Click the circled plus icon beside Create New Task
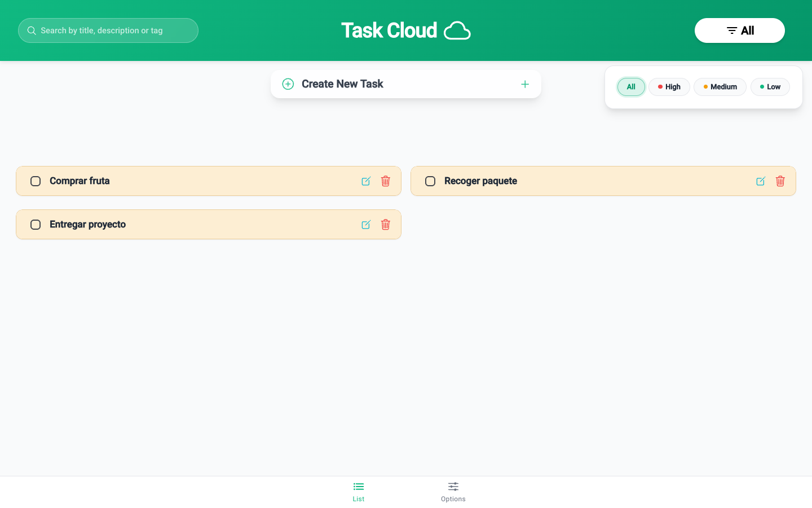Image resolution: width=812 pixels, height=508 pixels. [288, 84]
